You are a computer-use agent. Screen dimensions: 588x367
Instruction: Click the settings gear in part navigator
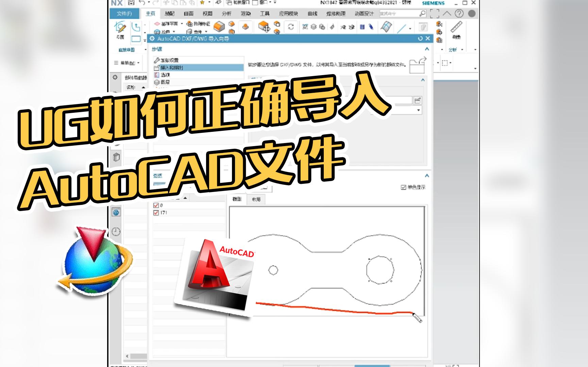pos(115,77)
